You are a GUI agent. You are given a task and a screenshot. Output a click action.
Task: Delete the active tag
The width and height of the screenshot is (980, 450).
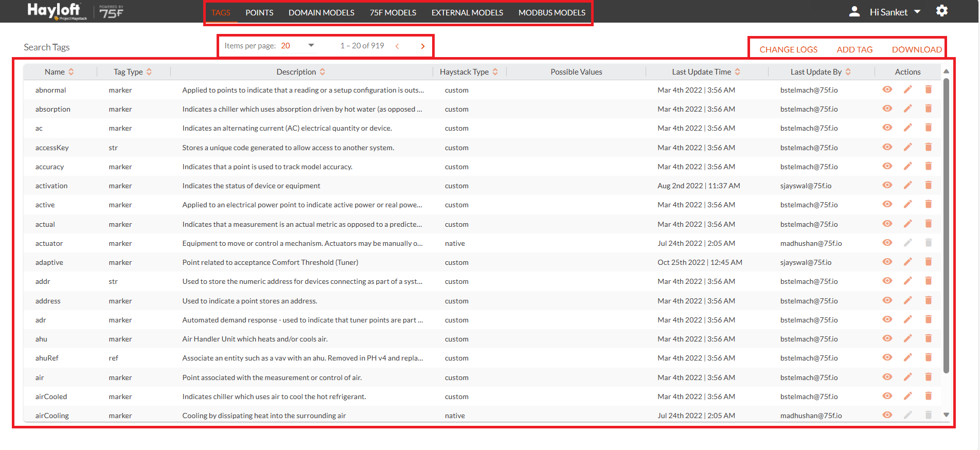[928, 204]
